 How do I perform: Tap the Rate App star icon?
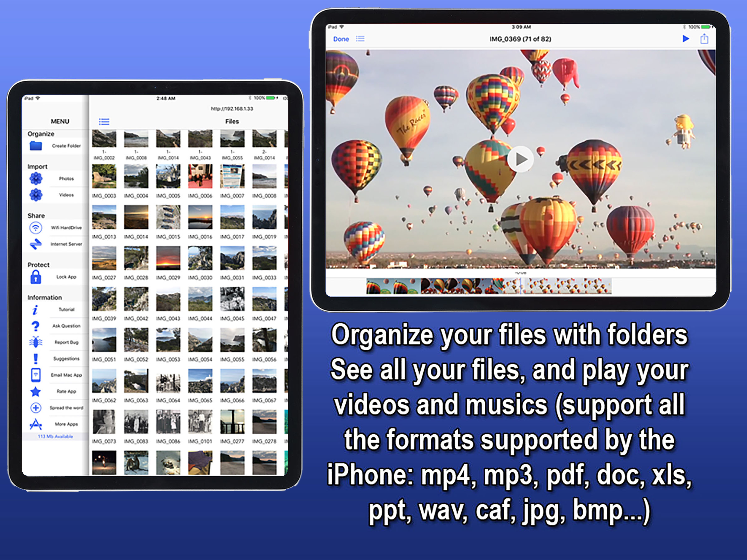click(x=36, y=392)
